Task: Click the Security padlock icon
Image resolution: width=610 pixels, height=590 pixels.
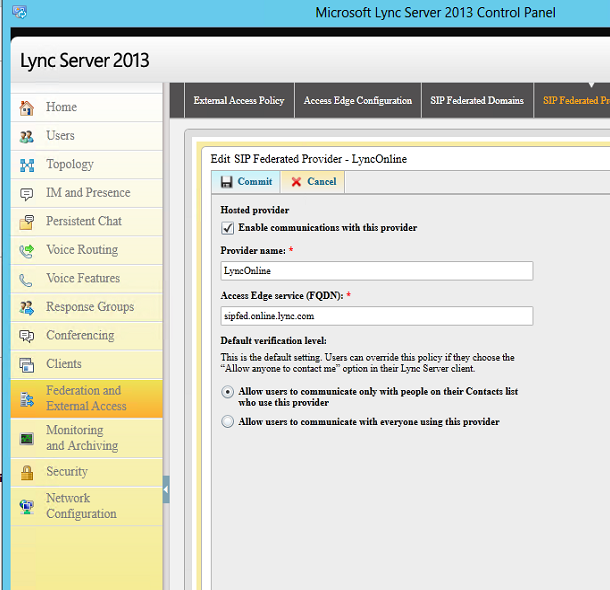Action: click(x=27, y=472)
